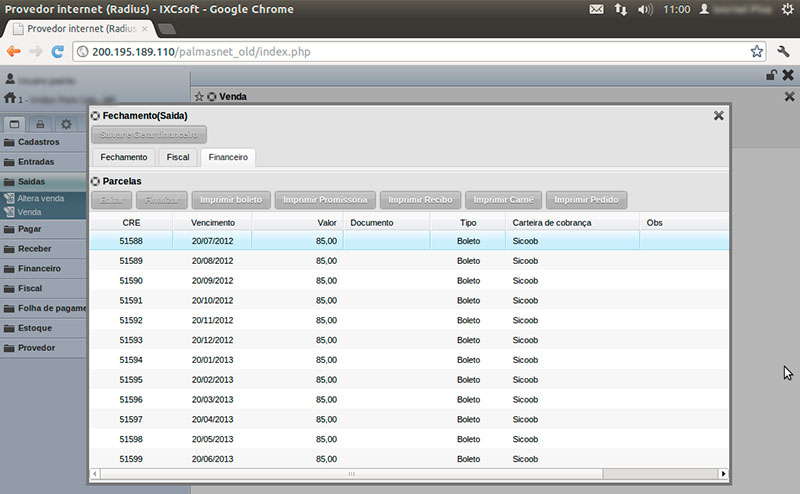Expand the Receber folder
The height and width of the screenshot is (494, 800).
point(43,249)
